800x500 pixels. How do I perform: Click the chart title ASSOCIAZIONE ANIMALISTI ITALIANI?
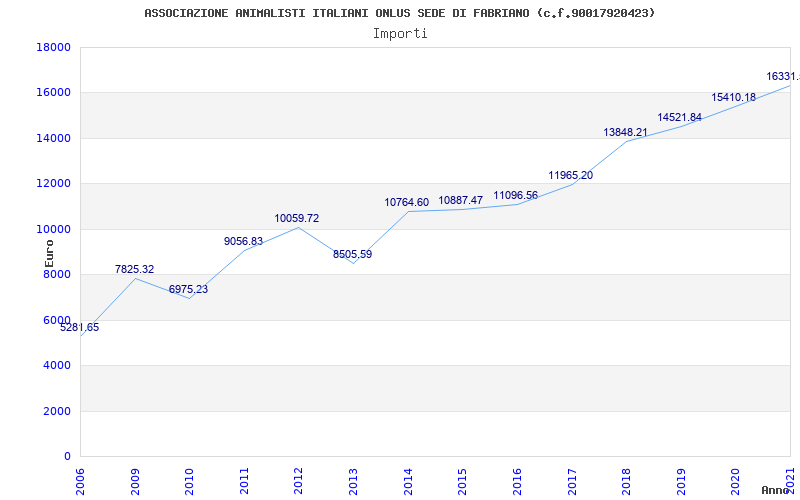point(399,13)
